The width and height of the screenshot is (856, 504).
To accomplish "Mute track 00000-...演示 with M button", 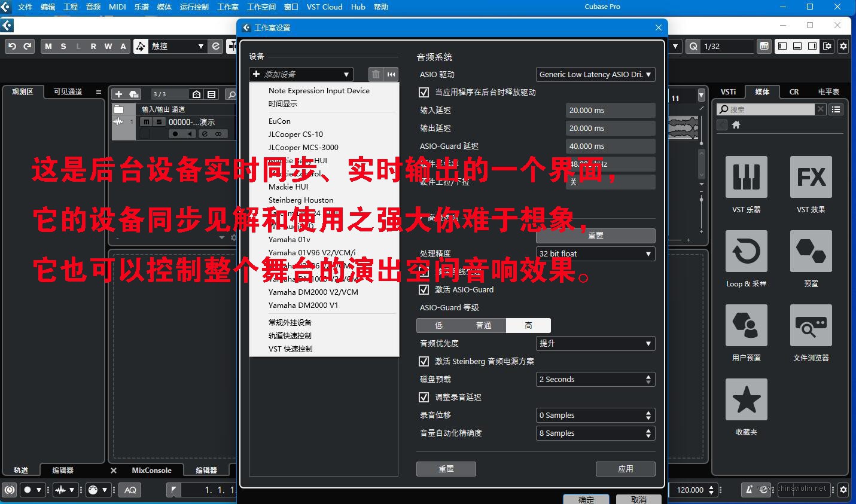I will click(146, 122).
